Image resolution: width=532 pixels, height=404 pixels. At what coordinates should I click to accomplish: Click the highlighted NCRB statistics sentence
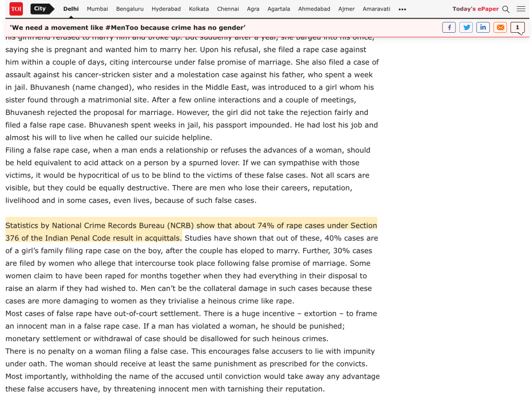191,226
